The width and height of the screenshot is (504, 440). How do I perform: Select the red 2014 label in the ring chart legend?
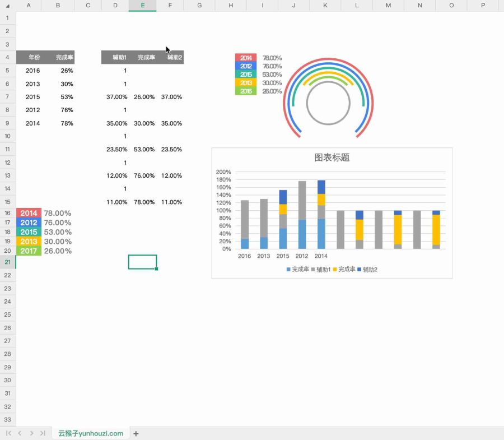coord(246,58)
